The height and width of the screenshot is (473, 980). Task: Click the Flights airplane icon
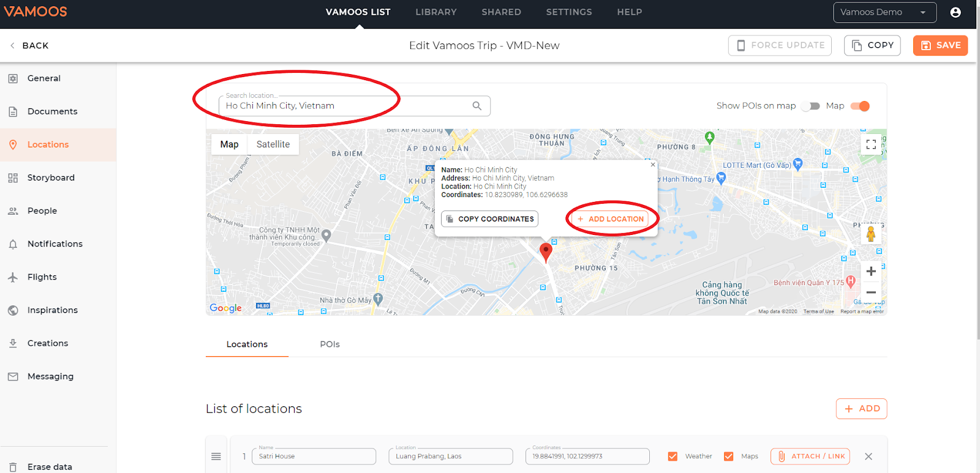[13, 277]
